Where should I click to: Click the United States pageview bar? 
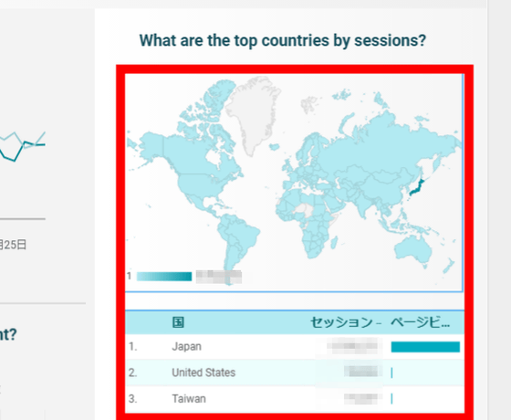click(x=391, y=373)
